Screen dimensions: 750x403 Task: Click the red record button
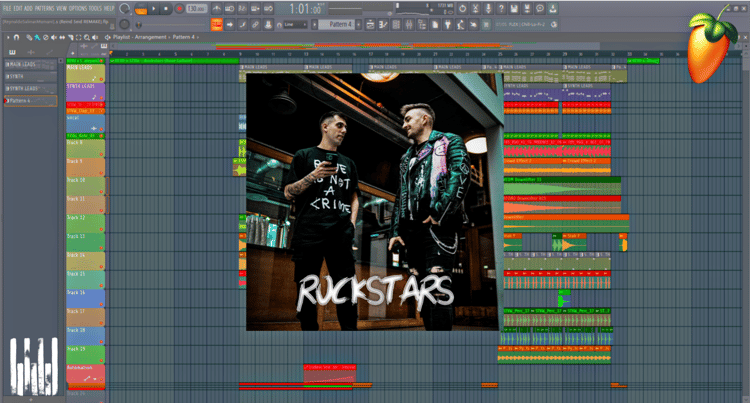[179, 9]
